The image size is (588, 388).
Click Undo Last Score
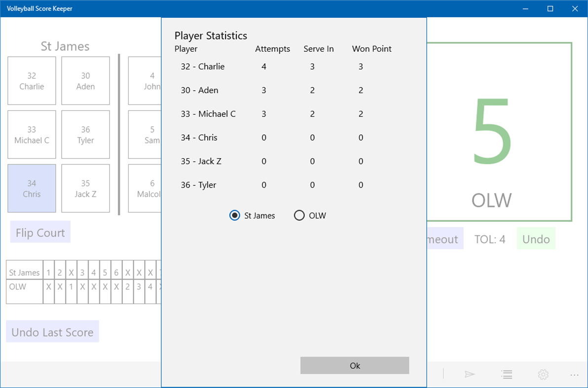pos(52,331)
